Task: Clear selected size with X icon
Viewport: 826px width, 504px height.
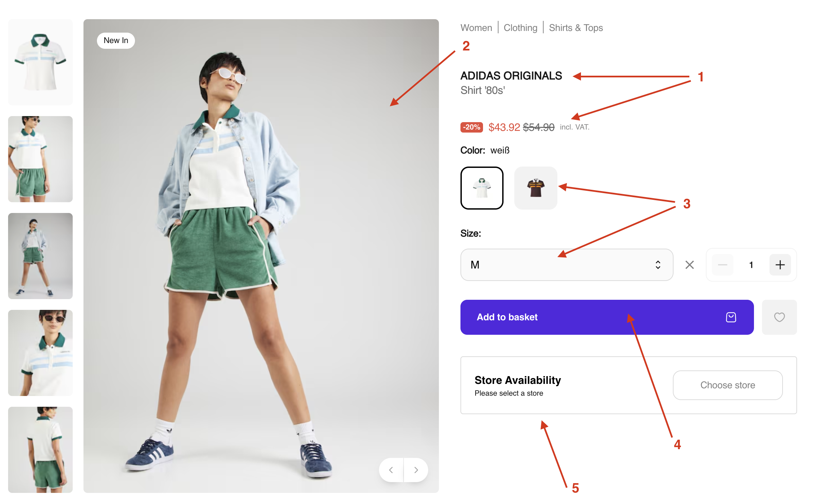Action: click(689, 265)
